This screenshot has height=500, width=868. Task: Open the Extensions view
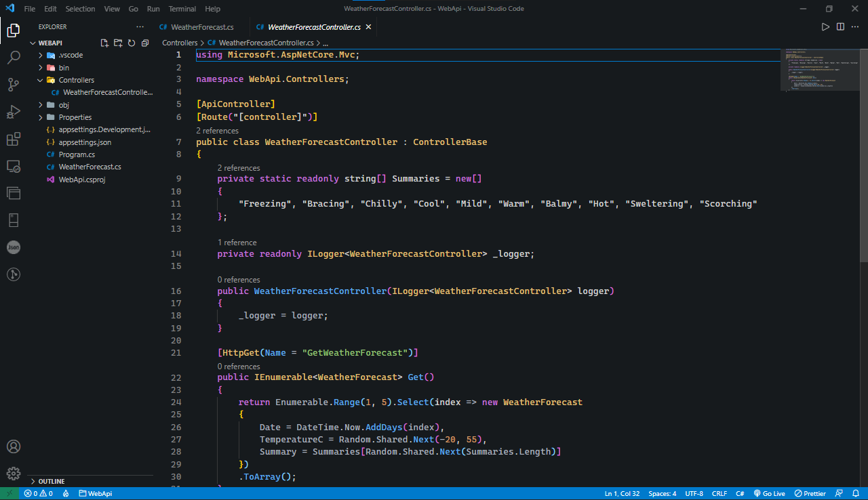click(14, 139)
